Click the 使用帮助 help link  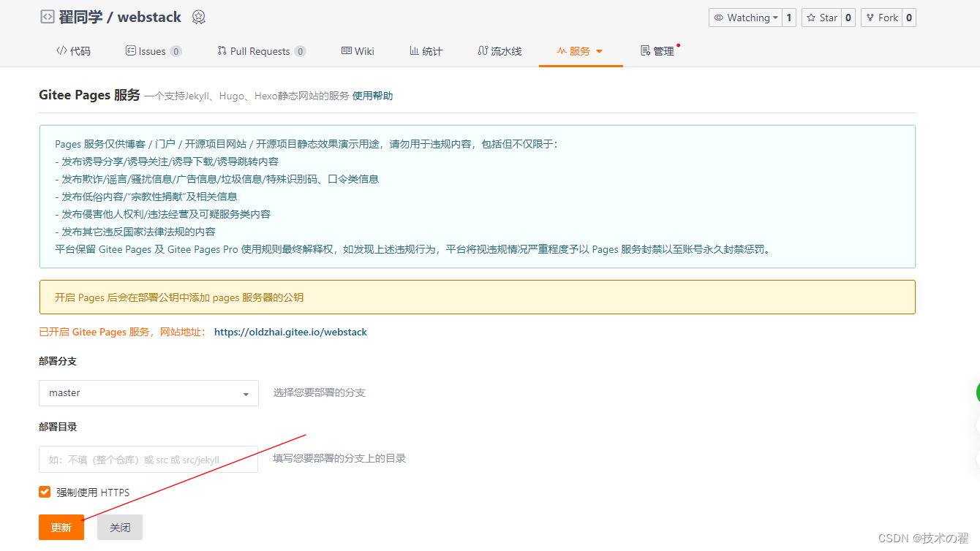pos(374,95)
